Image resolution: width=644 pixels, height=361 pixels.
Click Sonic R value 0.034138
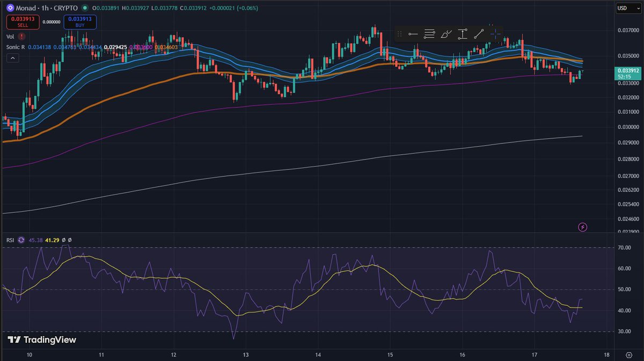[x=40, y=47]
